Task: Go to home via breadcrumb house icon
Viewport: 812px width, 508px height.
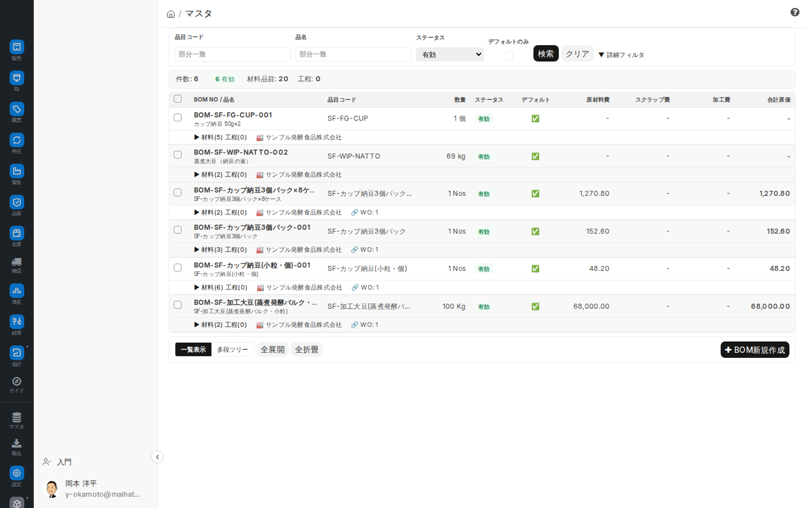Action: [x=171, y=14]
